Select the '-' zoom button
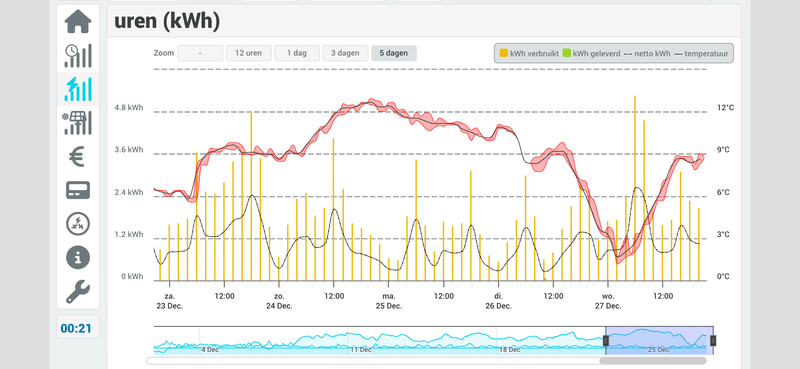 tap(200, 53)
